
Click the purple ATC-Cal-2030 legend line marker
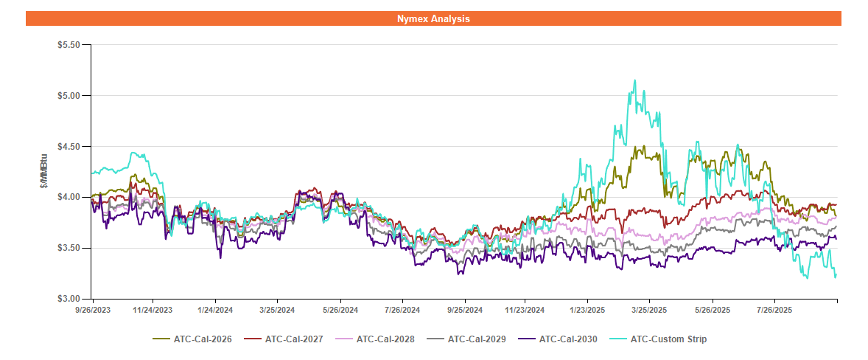click(x=527, y=339)
